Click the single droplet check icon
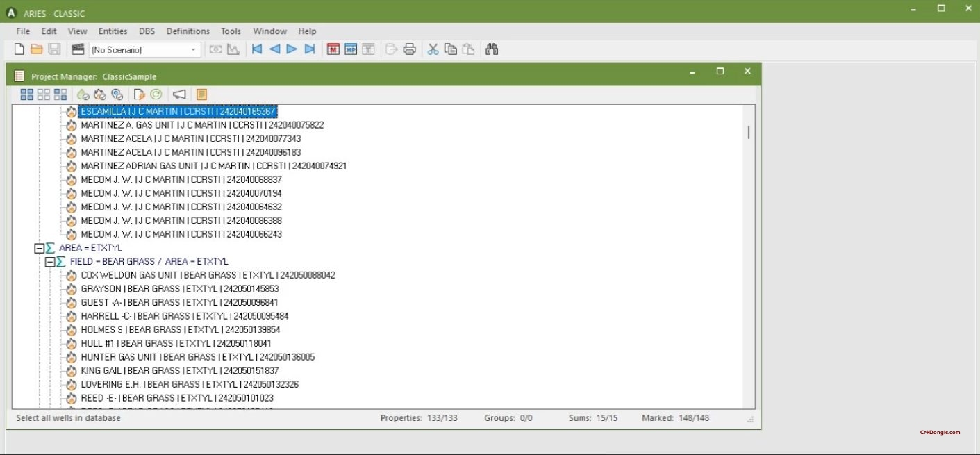Image resolution: width=980 pixels, height=455 pixels. pos(83,94)
